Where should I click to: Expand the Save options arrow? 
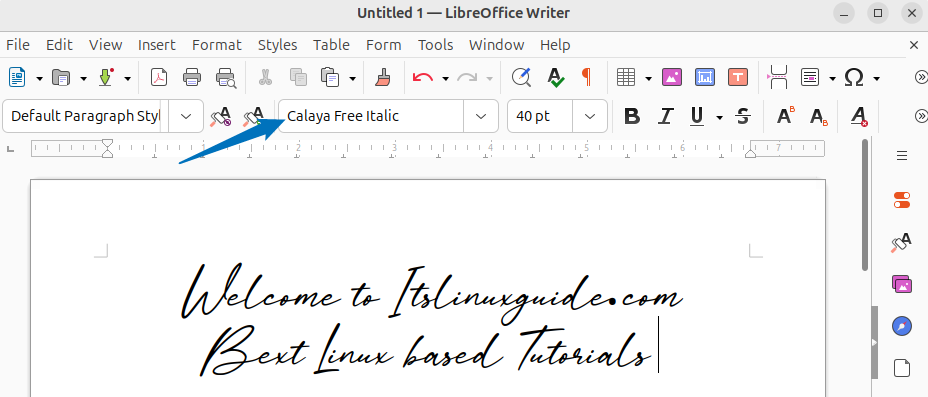tap(127, 78)
